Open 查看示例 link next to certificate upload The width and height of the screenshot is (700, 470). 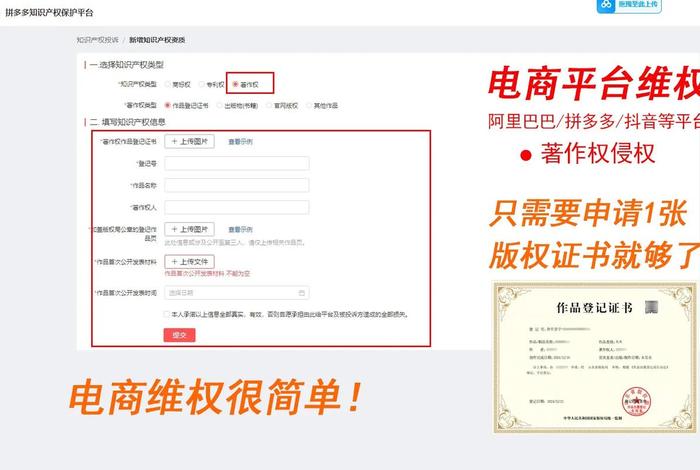[x=240, y=142]
